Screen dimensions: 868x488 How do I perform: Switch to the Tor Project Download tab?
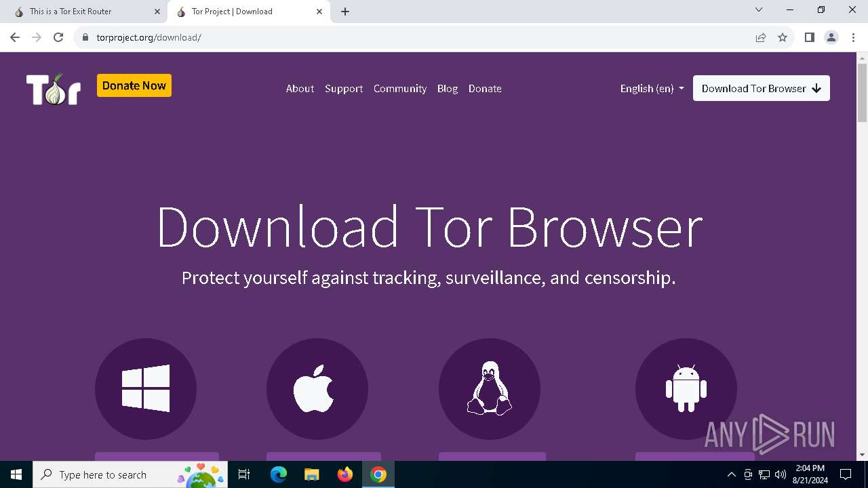[248, 12]
